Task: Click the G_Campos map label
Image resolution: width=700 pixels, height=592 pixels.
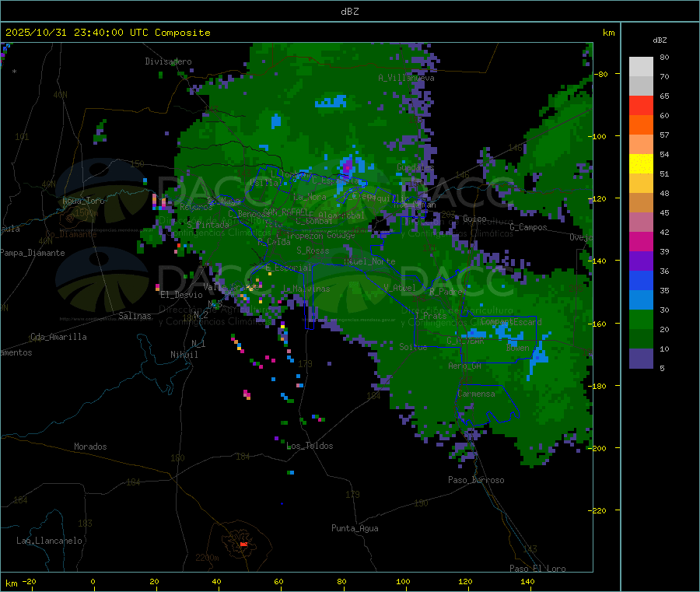Action: tap(529, 227)
